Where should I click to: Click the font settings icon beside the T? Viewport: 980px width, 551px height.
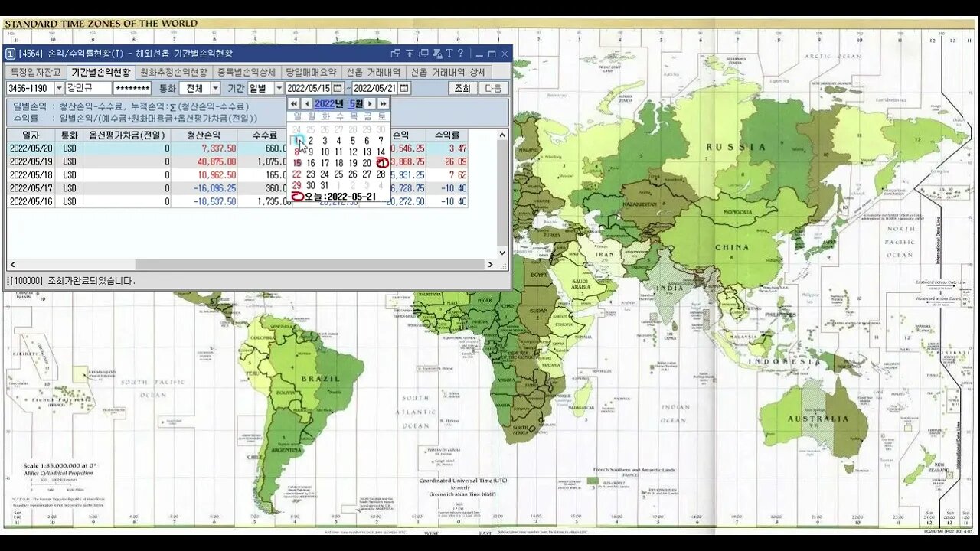pos(437,54)
